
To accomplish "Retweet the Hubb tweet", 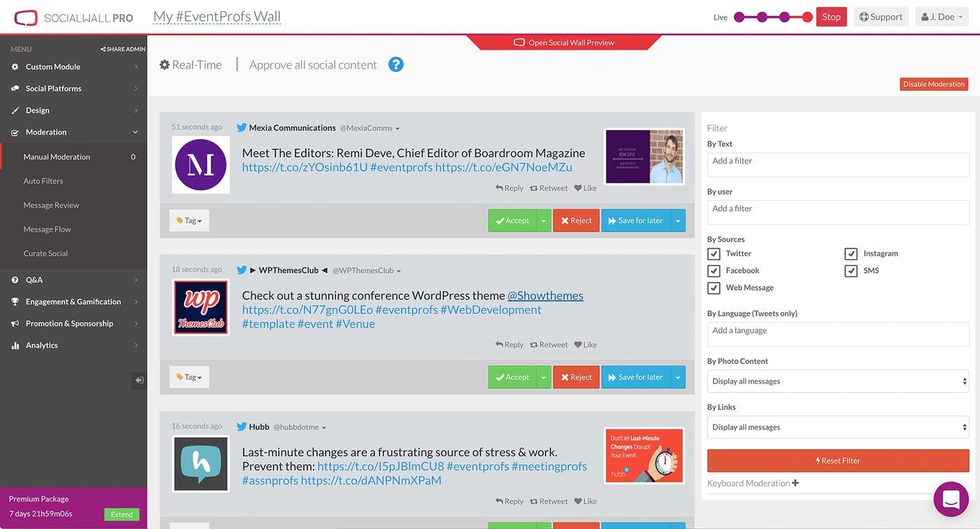I will point(549,501).
